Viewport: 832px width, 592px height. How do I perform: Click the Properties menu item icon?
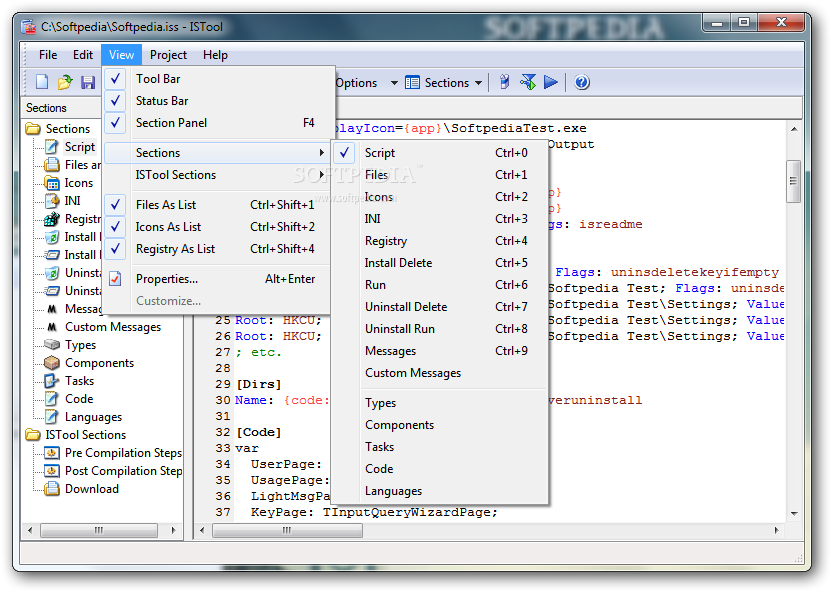point(115,278)
